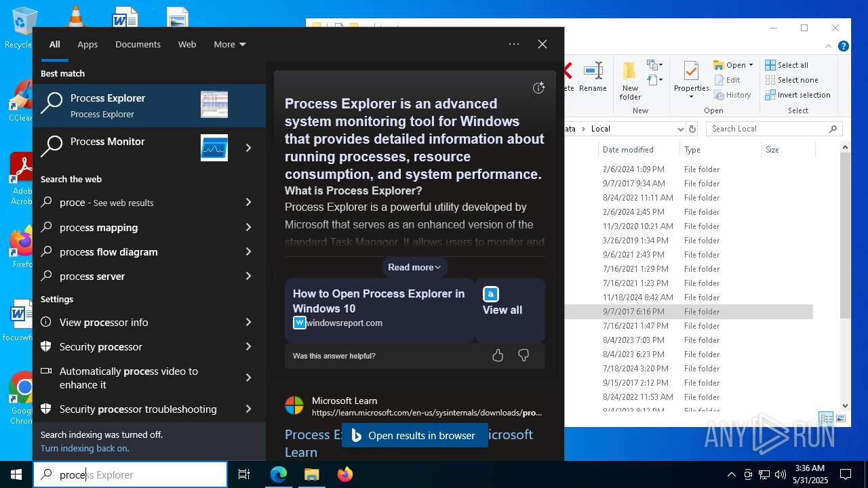Expand Process Monitor result details arrow
Screen dimensions: 868x488
pyautogui.click(x=248, y=148)
